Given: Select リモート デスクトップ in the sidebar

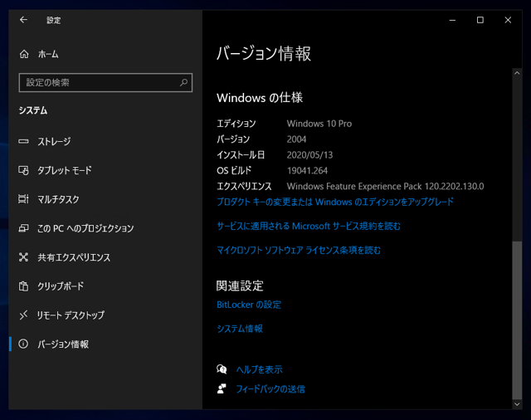Looking at the screenshot, I should tap(71, 315).
